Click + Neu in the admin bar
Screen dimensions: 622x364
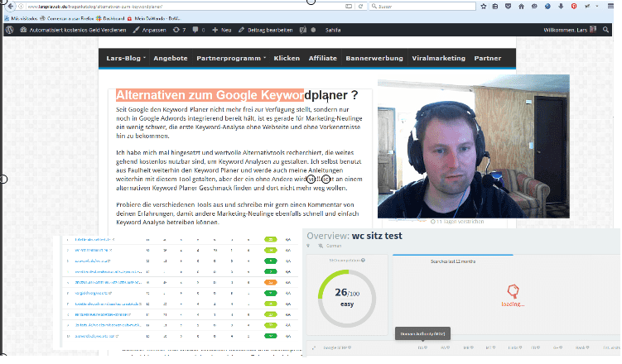222,30
